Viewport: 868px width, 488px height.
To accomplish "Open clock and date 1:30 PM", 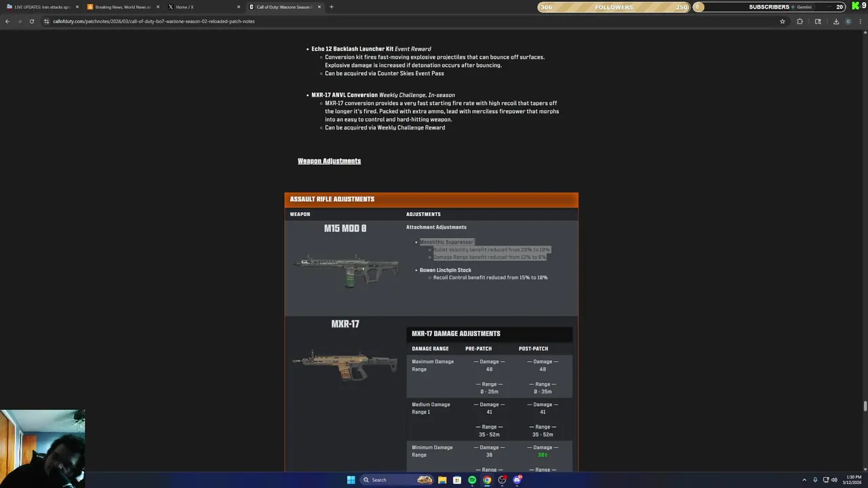I will click(x=853, y=480).
